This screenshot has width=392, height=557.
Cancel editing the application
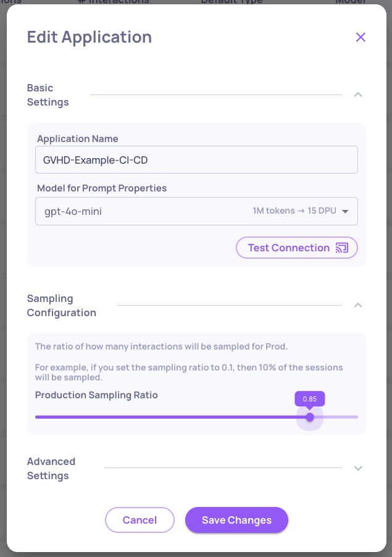pos(140,520)
